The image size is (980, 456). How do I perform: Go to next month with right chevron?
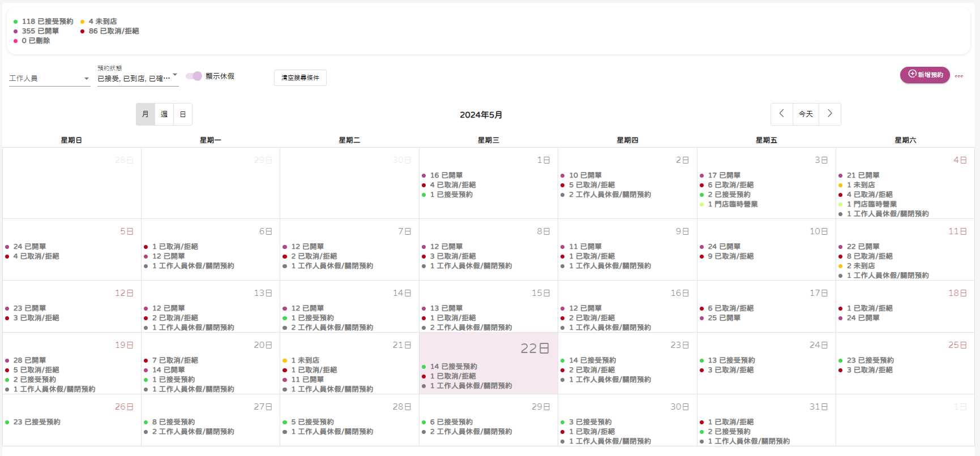[x=829, y=114]
